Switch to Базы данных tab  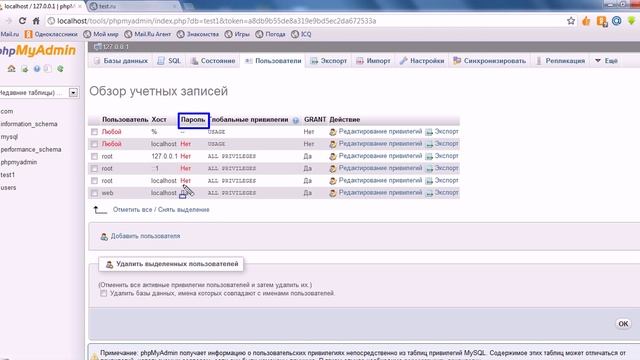pyautogui.click(x=120, y=61)
